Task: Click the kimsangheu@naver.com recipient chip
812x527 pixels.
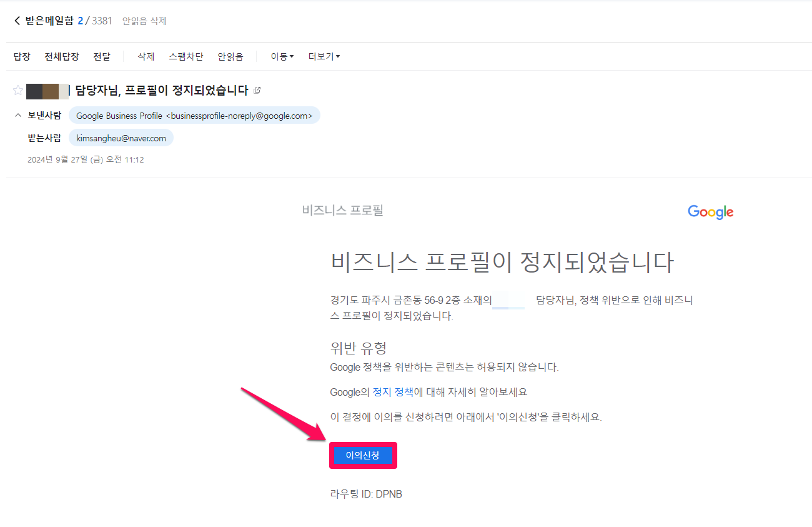Action: tap(121, 138)
